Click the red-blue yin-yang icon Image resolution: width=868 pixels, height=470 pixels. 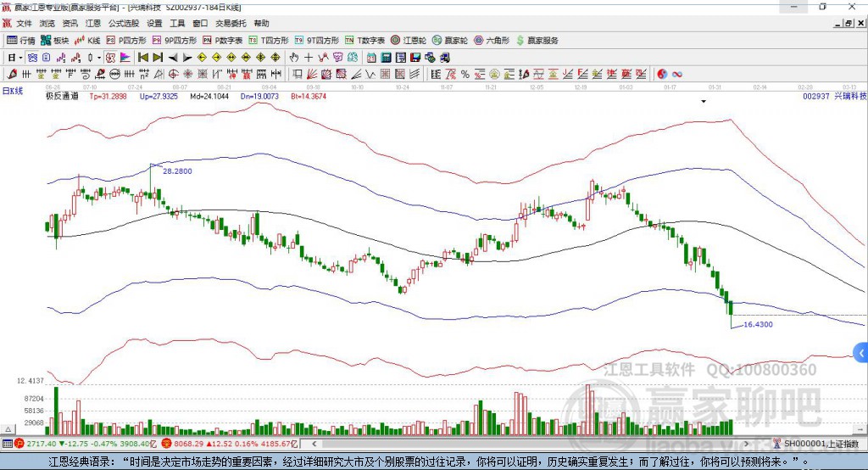tap(662, 74)
